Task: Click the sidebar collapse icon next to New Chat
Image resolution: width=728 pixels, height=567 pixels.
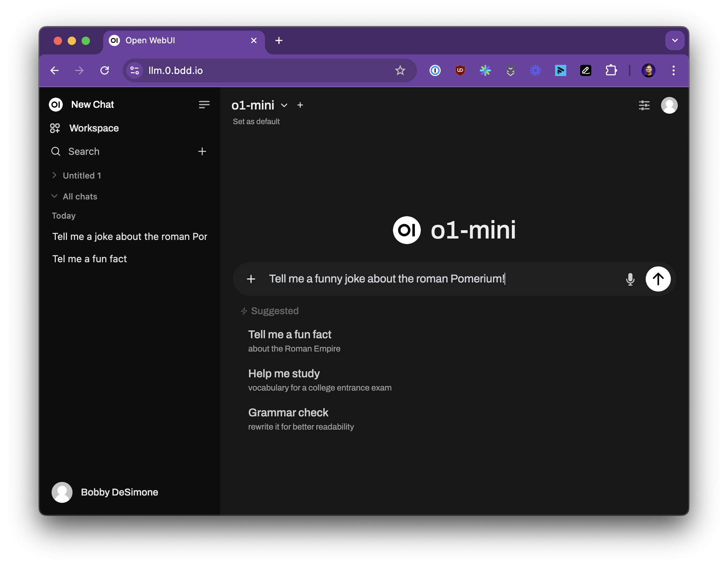Action: (204, 104)
